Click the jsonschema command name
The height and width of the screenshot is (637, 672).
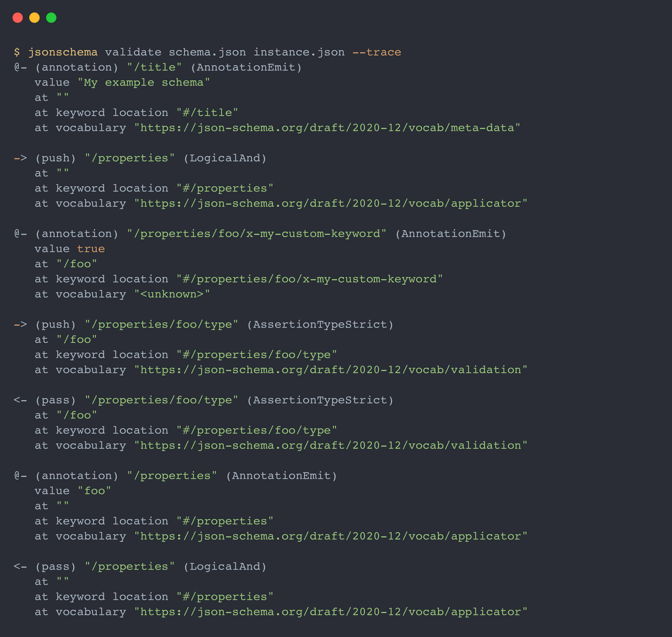pos(63,52)
